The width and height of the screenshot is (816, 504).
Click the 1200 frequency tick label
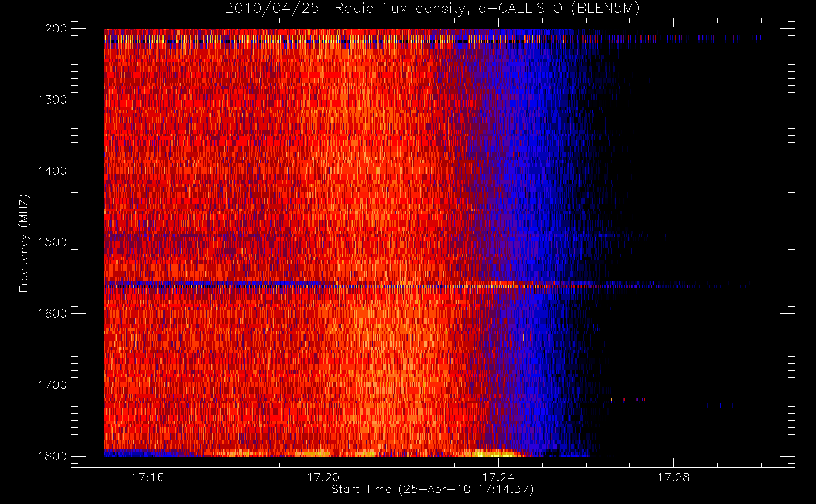pos(52,29)
